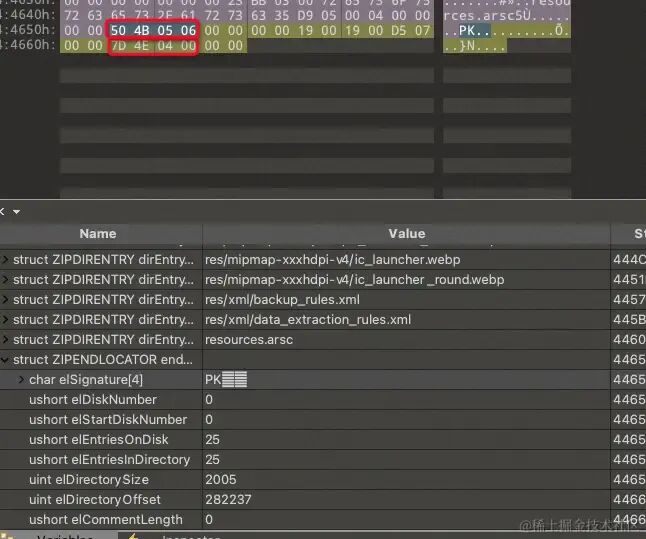The image size is (646, 539).
Task: Expand the char elSignature[4] array
Action: (x=21, y=379)
